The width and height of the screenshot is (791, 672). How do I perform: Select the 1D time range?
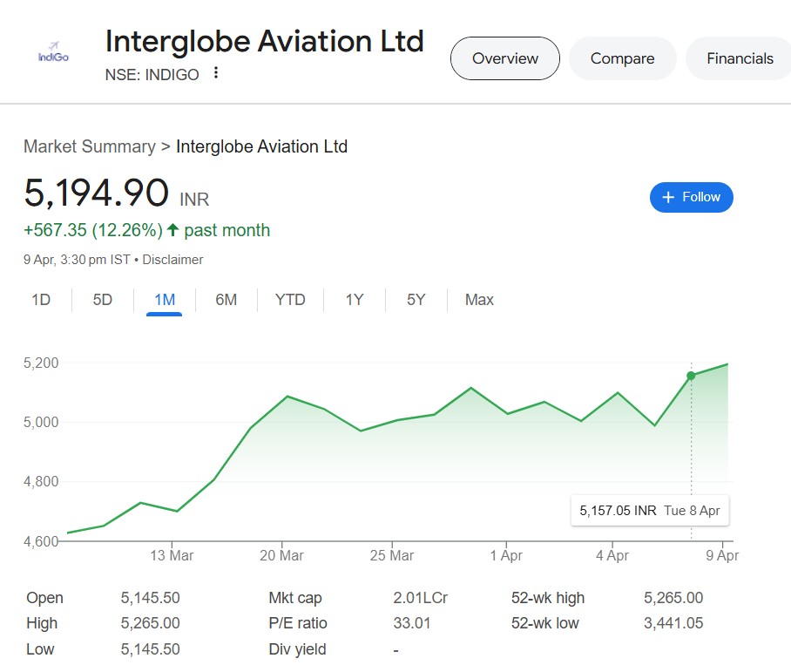[41, 300]
